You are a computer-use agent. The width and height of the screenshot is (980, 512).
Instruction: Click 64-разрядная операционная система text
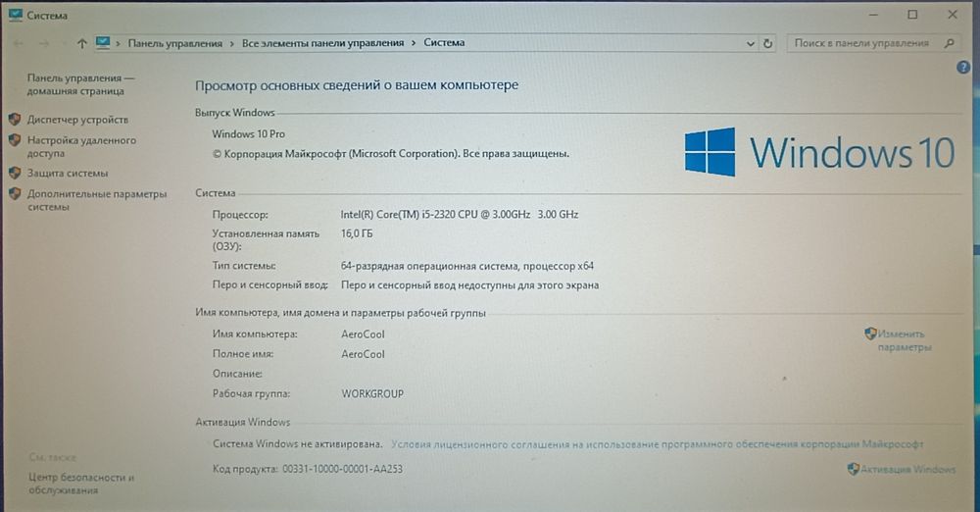point(467,266)
